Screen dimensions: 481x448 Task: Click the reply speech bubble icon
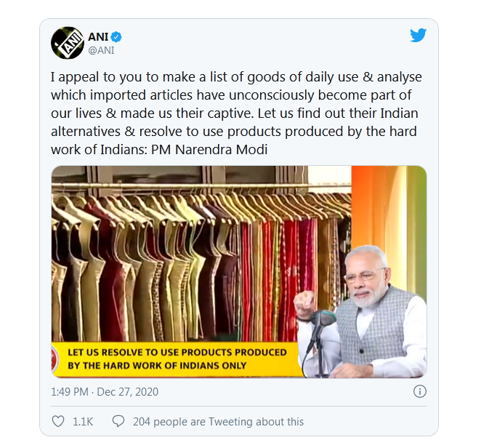click(x=118, y=421)
